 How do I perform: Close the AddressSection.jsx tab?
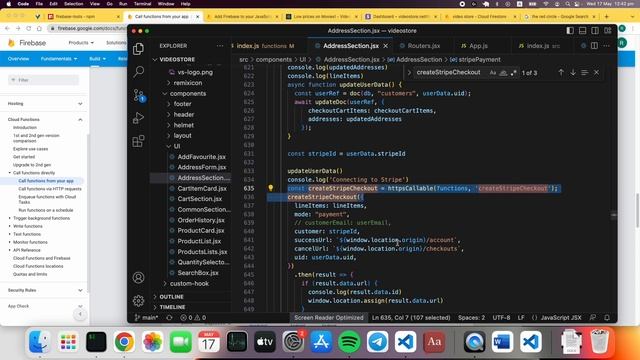[x=386, y=46]
